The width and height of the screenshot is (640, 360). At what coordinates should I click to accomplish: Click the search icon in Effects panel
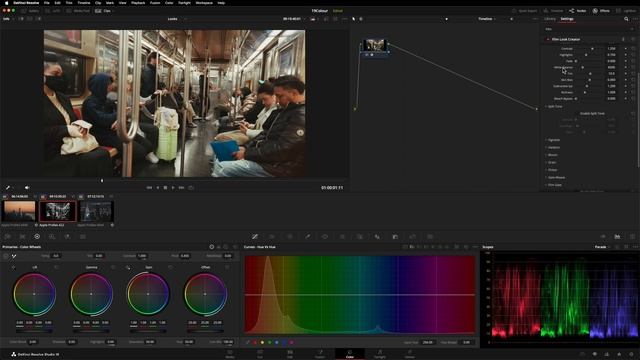click(626, 19)
